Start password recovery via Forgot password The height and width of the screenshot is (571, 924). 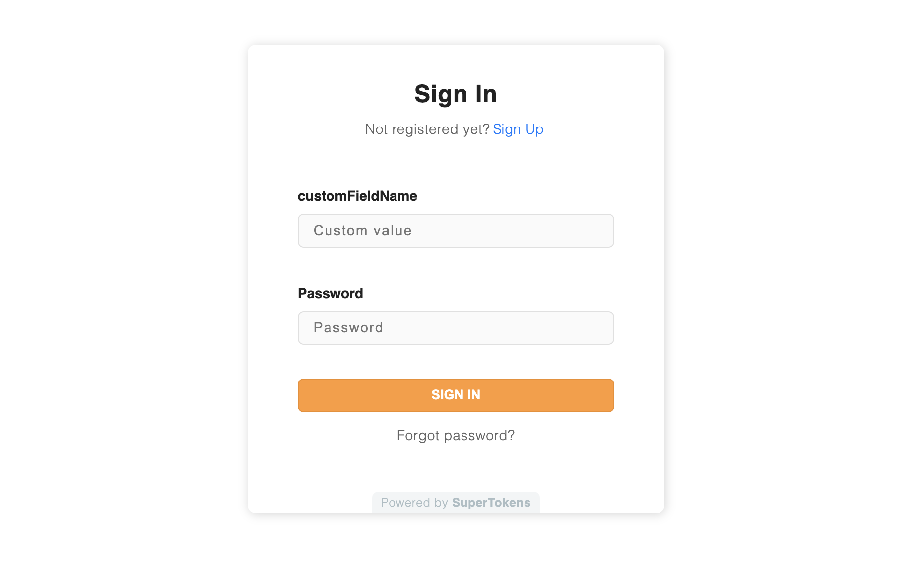click(x=456, y=435)
